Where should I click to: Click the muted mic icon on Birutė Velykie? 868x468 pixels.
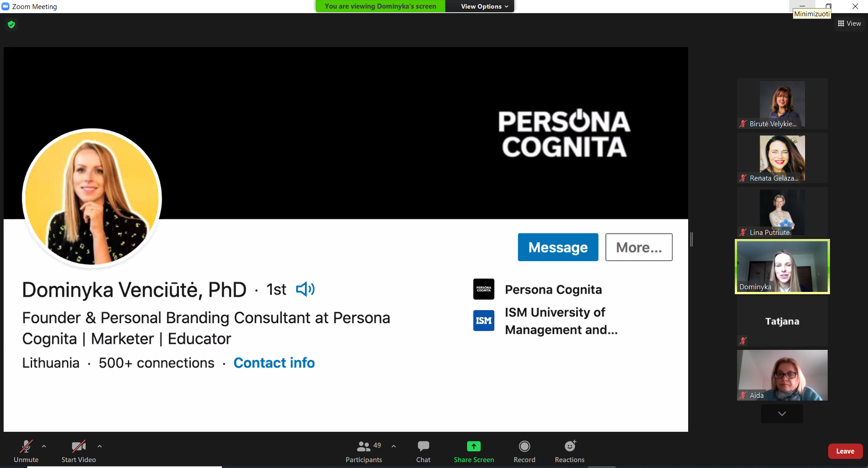(743, 124)
